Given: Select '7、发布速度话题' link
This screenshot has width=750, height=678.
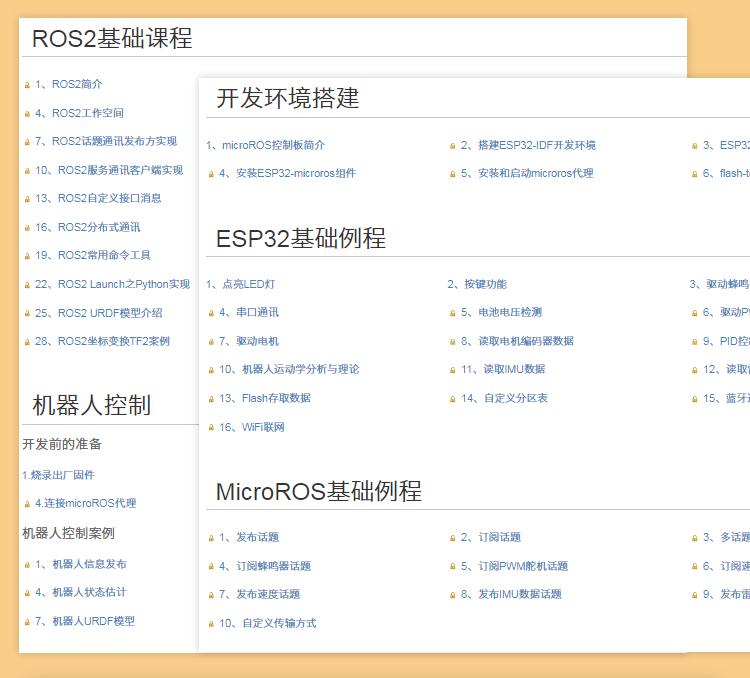Looking at the screenshot, I should click(259, 594).
